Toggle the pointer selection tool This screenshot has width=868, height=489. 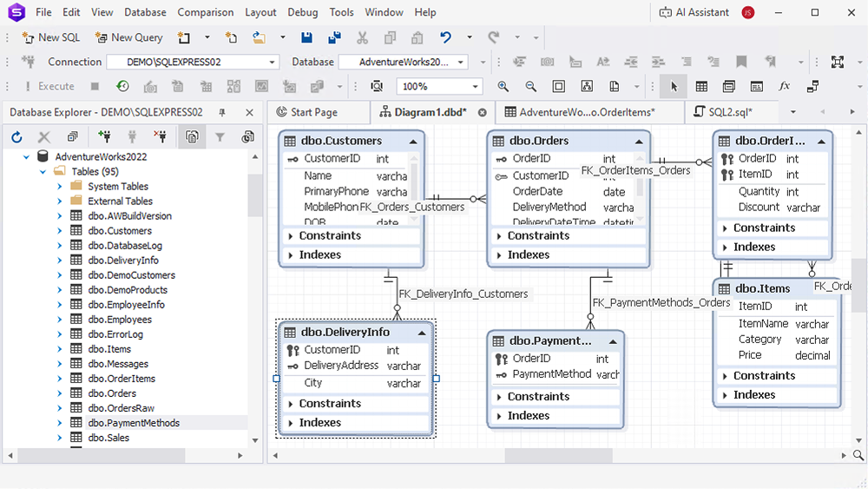coord(673,86)
